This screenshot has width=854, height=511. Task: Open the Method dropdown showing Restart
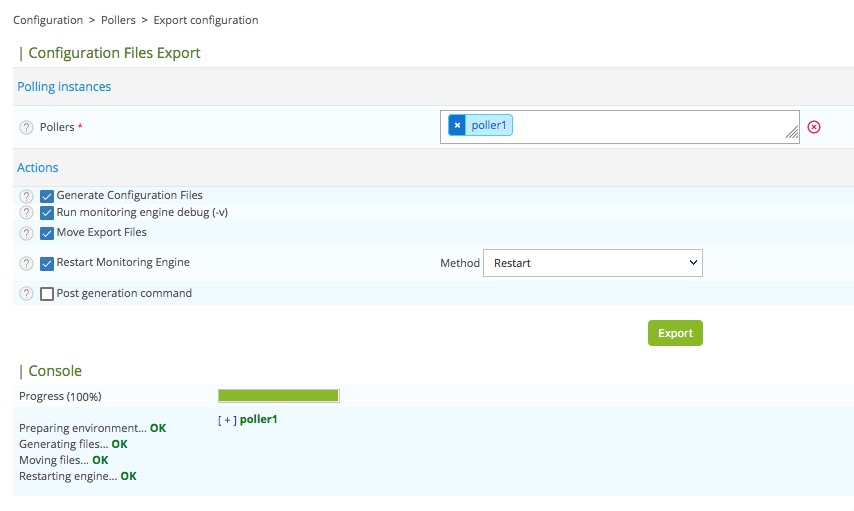(592, 263)
